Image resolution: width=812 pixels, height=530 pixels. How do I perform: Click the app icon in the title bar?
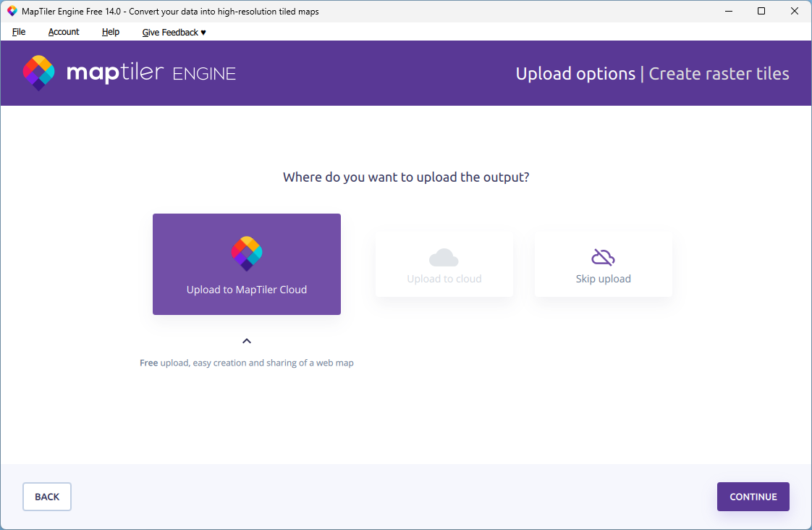tap(12, 11)
